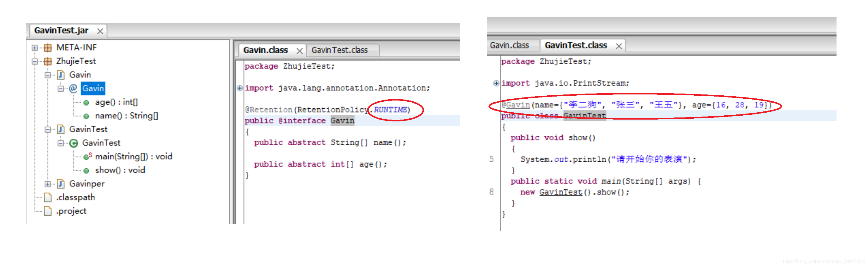Follow the GavinTest link in main method
This screenshot has height=267, width=868.
pos(561,192)
